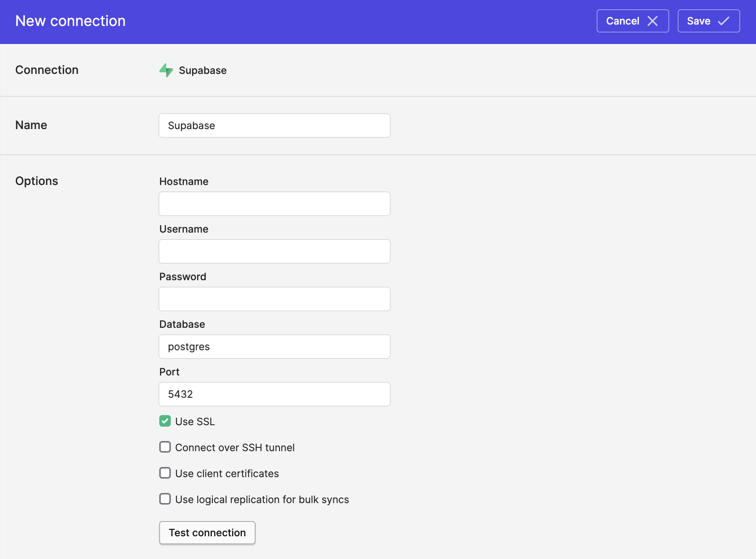Click the Name section label
This screenshot has width=756, height=559.
click(x=31, y=125)
